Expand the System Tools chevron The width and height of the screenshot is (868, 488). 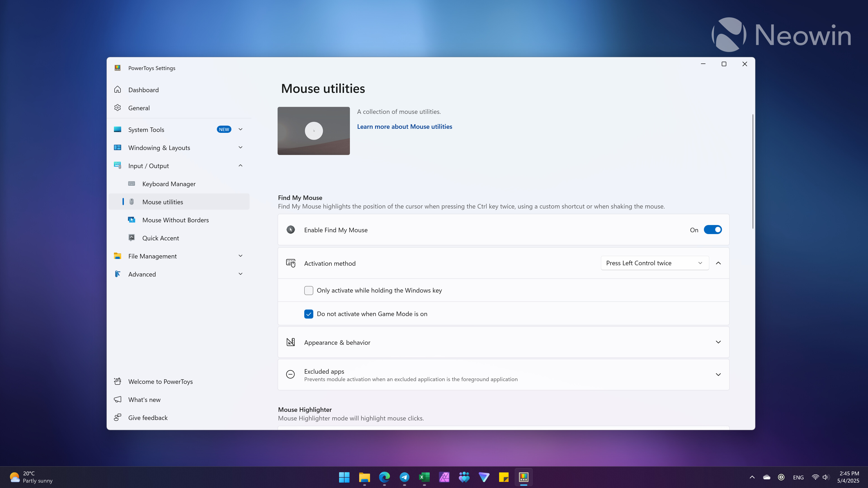click(x=241, y=129)
